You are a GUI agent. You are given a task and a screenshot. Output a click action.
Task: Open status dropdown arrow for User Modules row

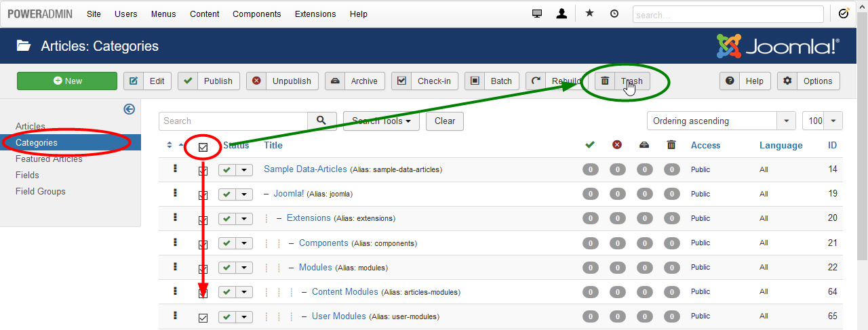(244, 316)
